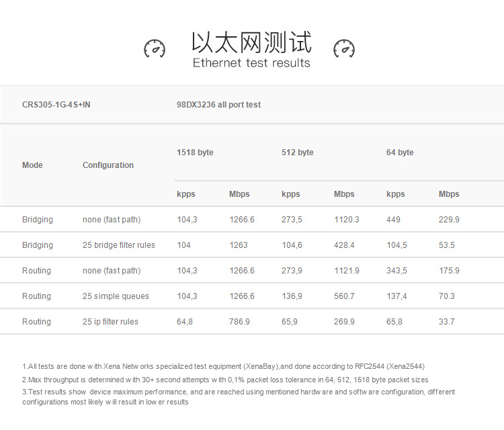Viewport: 504px width, 430px height.
Task: Click 'none (fast path)' in the first Bridging row
Action: click(x=112, y=220)
